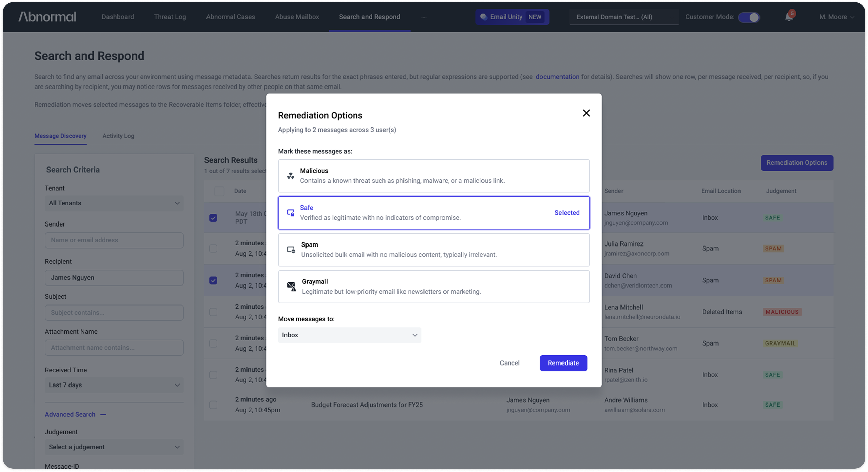868x472 pixels.
Task: Select the Graymail option
Action: 434,287
